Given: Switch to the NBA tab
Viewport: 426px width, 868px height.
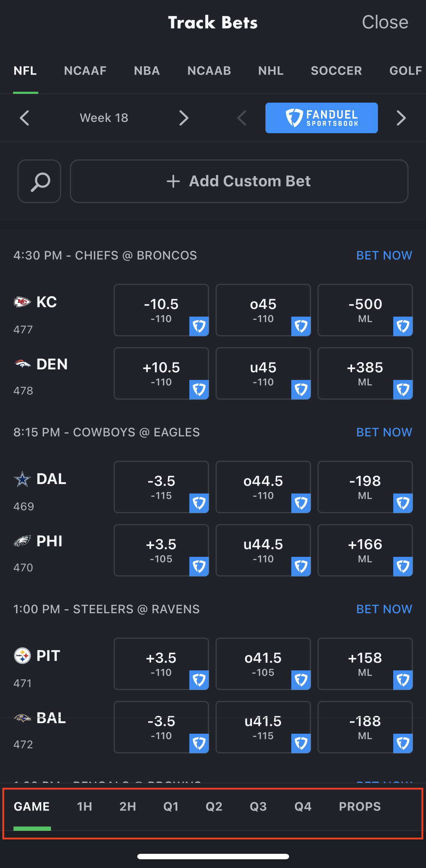Looking at the screenshot, I should (x=147, y=71).
